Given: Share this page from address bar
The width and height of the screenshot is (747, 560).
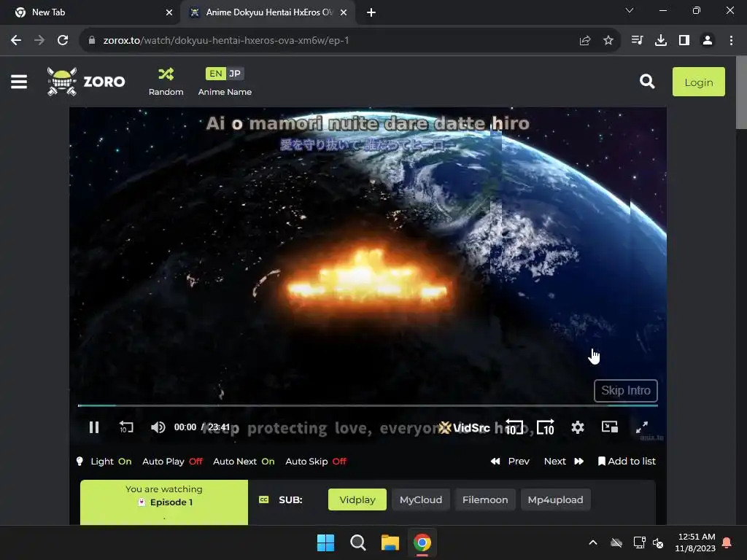Looking at the screenshot, I should click(x=585, y=41).
